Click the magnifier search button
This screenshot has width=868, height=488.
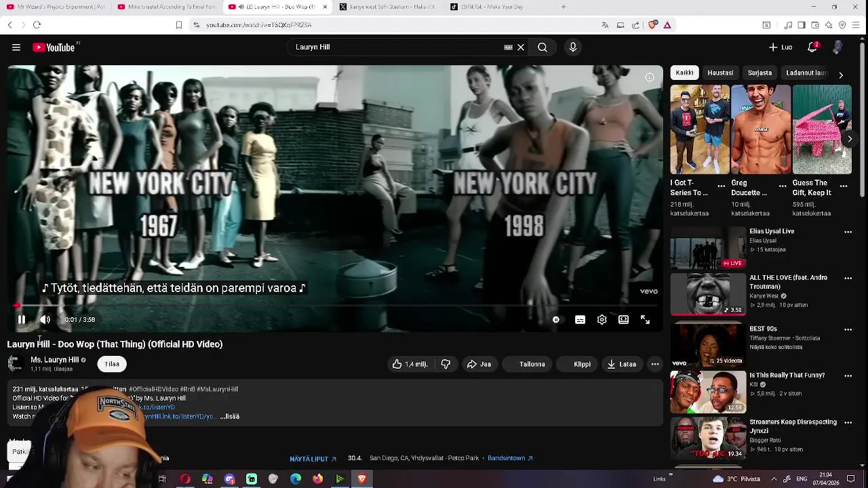(x=542, y=47)
